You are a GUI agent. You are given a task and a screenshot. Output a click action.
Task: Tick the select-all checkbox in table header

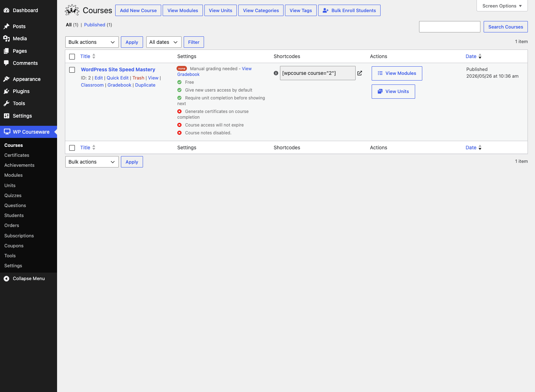tap(72, 57)
